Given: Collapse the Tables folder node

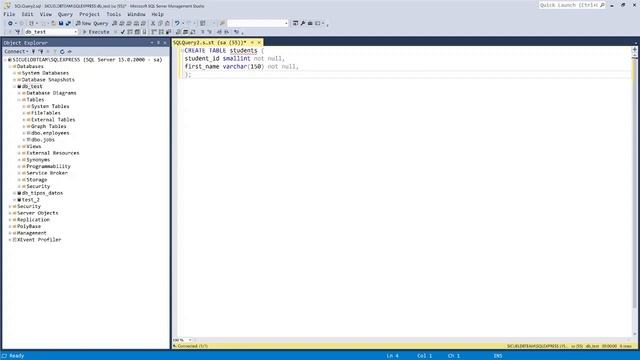Looking at the screenshot, I should pyautogui.click(x=19, y=100).
